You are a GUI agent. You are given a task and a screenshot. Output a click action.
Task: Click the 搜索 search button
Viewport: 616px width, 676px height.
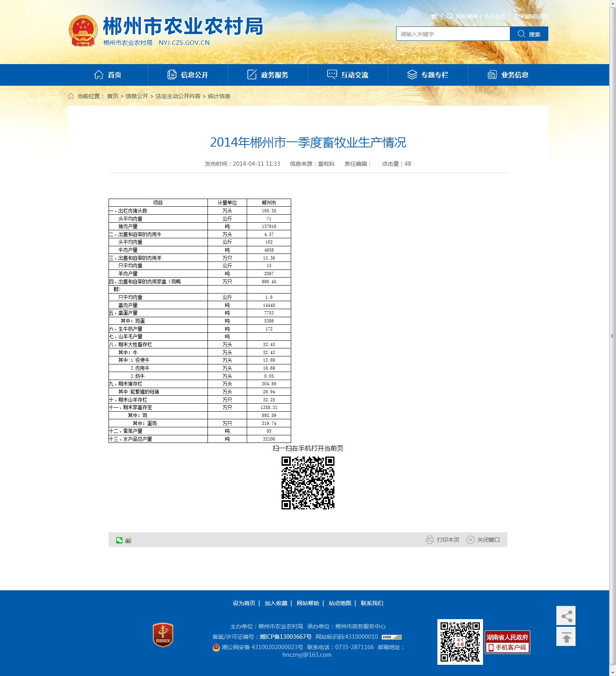529,34
